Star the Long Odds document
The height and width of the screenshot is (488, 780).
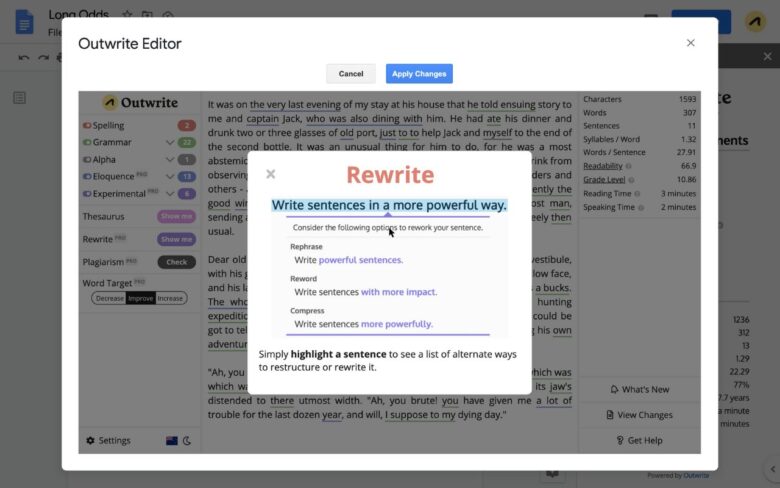pos(127,14)
